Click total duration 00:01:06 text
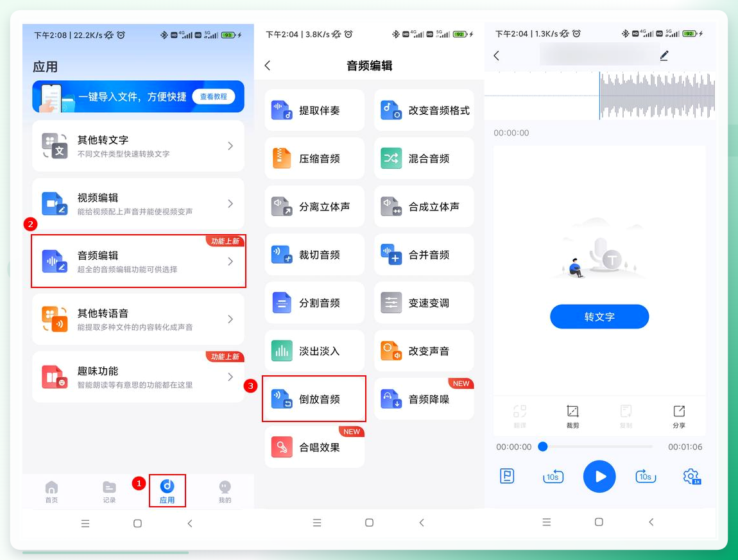The image size is (738, 560). coord(685,446)
